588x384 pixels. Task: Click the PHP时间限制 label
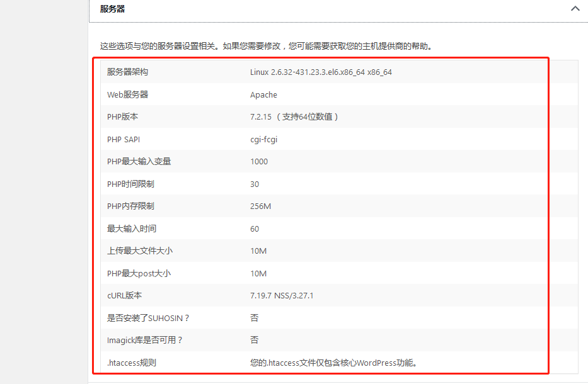130,184
